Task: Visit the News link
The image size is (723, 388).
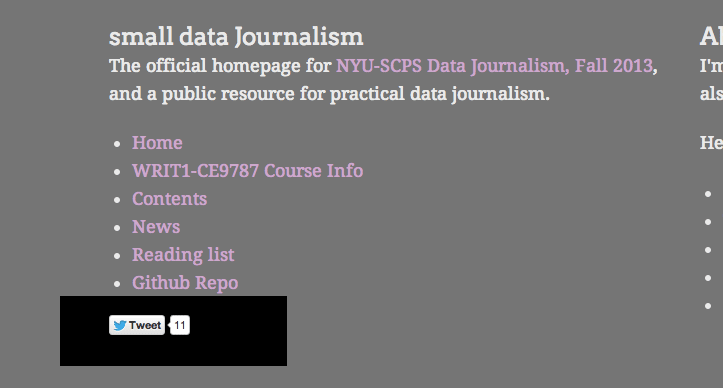Action: [156, 227]
